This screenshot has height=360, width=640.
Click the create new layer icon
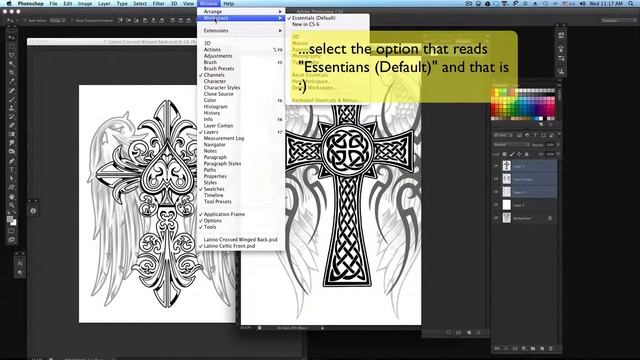click(x=542, y=349)
